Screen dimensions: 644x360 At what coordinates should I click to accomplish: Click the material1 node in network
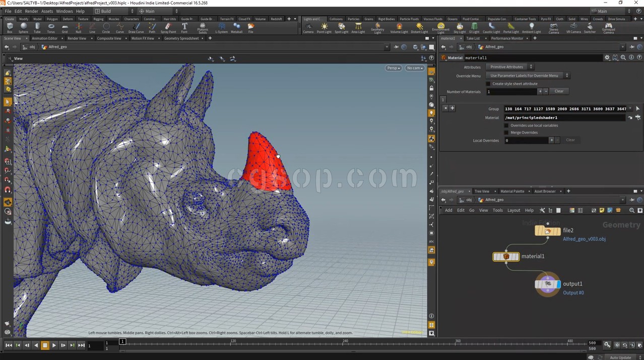pos(506,257)
